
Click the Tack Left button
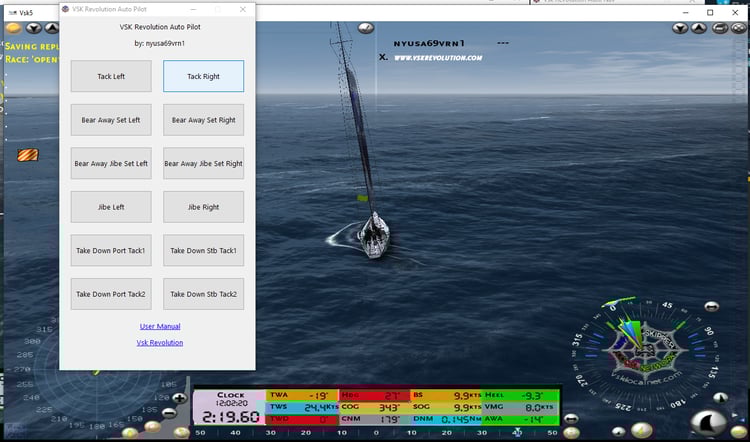(x=111, y=76)
